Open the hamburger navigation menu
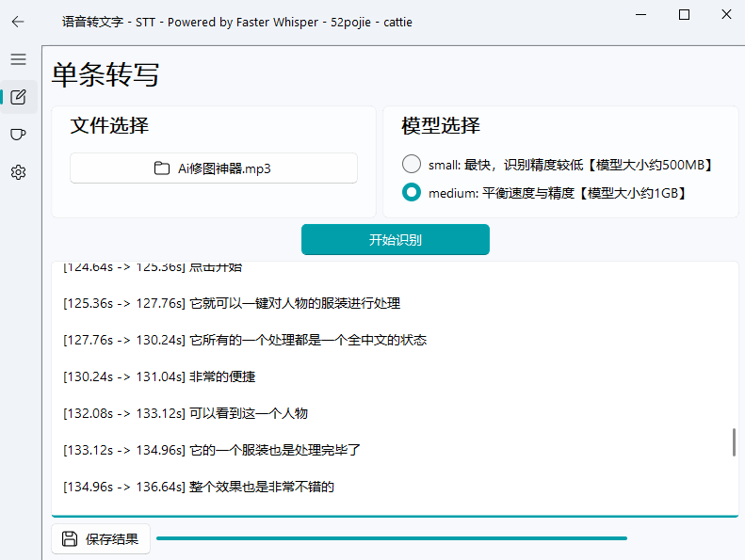Image resolution: width=745 pixels, height=560 pixels. (x=18, y=59)
